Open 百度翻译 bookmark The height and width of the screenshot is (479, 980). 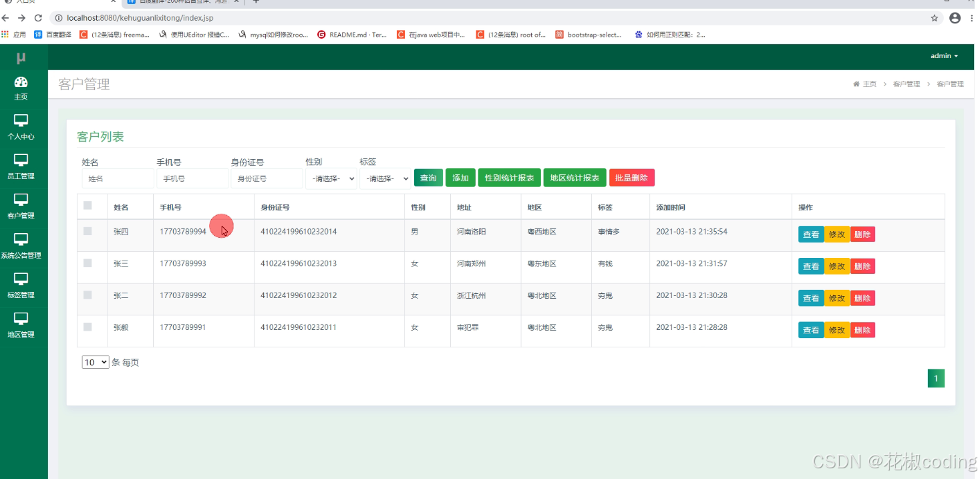(x=52, y=35)
